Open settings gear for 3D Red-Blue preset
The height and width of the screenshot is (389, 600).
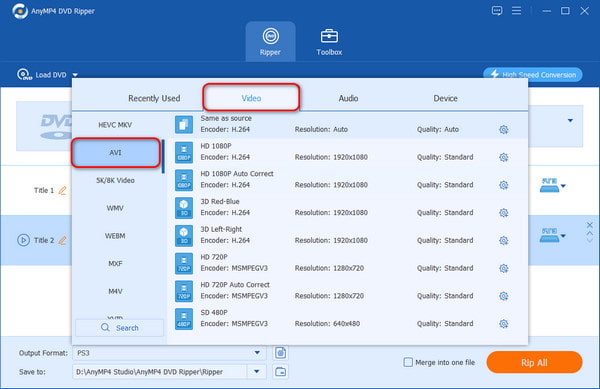coord(504,213)
